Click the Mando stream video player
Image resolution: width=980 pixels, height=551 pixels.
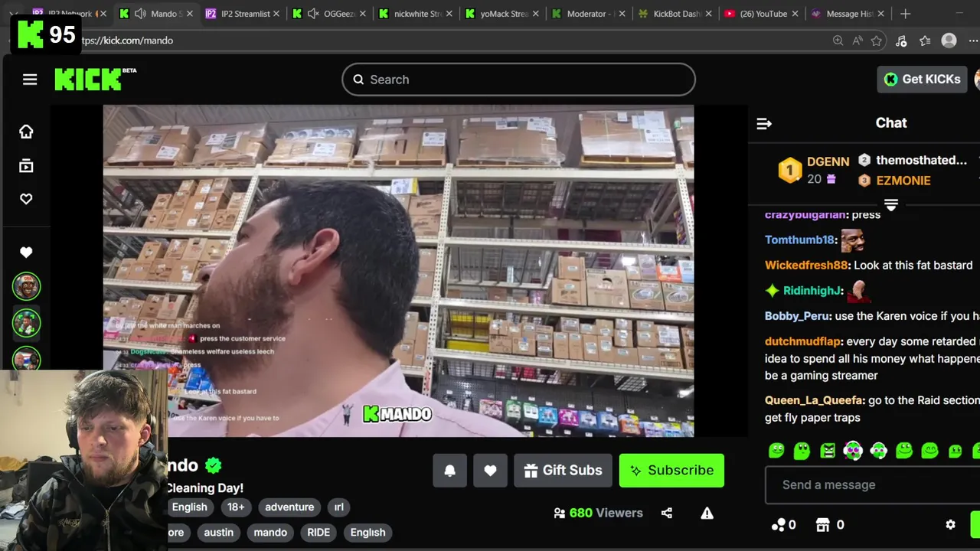[x=398, y=271]
